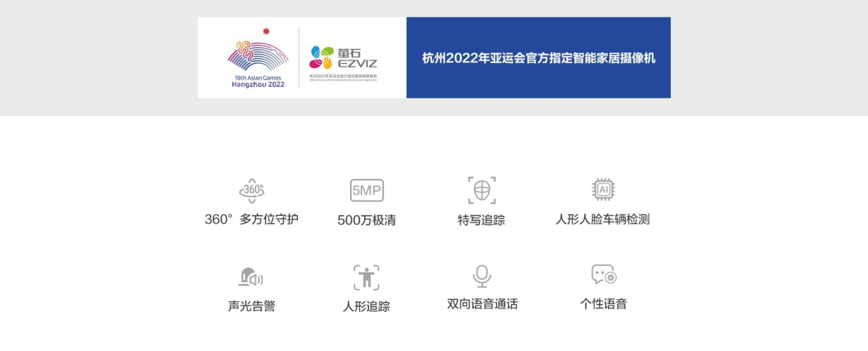
Task: Click the close-up tracking crosshair icon
Action: point(482,190)
